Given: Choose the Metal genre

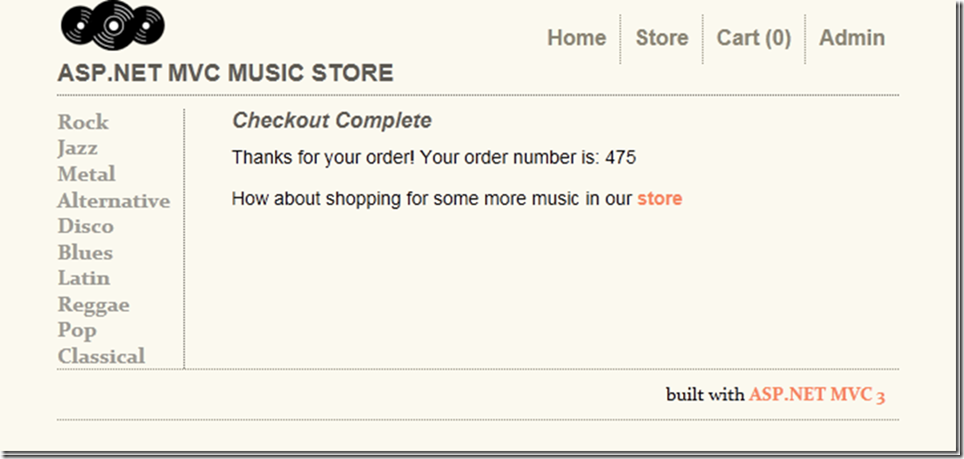Looking at the screenshot, I should coord(87,174).
